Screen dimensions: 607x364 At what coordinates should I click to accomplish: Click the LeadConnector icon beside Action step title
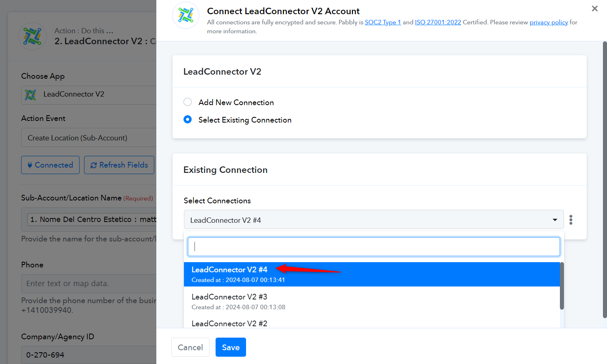(x=32, y=36)
